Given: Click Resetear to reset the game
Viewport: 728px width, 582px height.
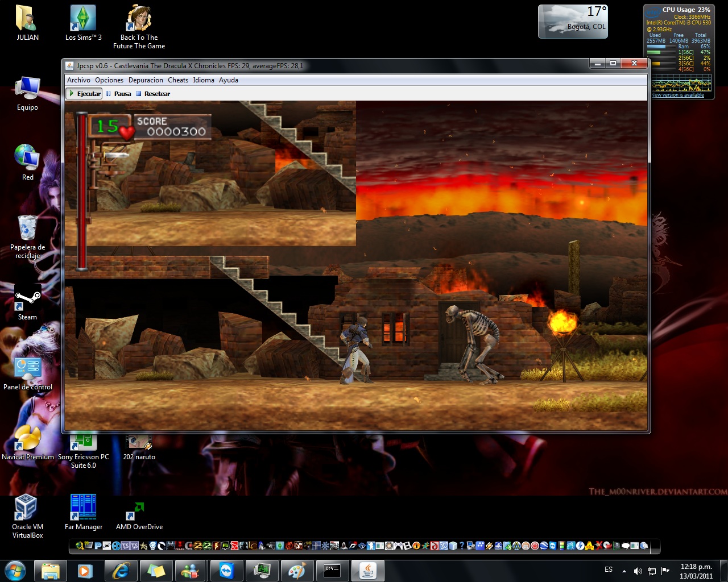Looking at the screenshot, I should point(152,94).
